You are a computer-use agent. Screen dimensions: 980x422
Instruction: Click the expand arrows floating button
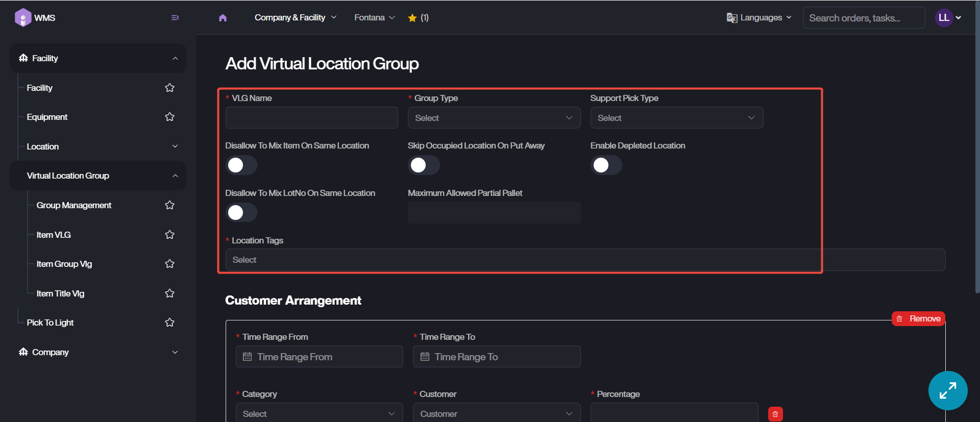click(x=947, y=390)
